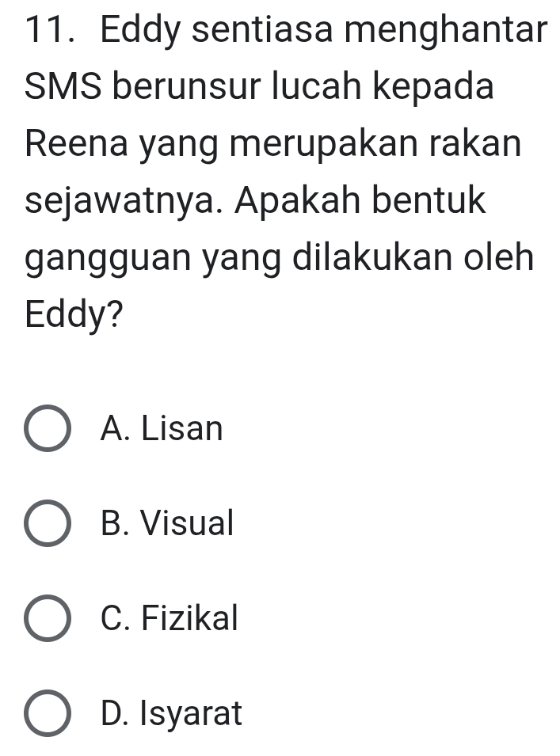Screen dimensions: 560x756
Task: Select the radio button for Lisan
Action: (x=48, y=430)
